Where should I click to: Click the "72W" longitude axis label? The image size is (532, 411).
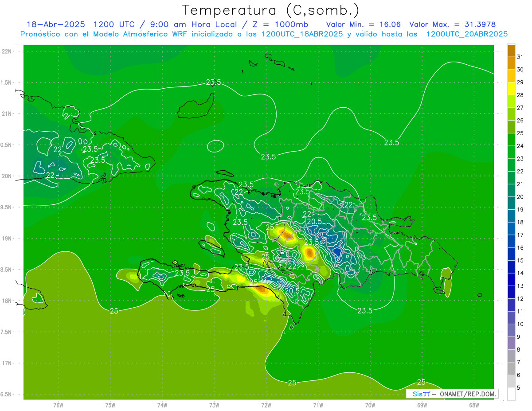[266, 405]
